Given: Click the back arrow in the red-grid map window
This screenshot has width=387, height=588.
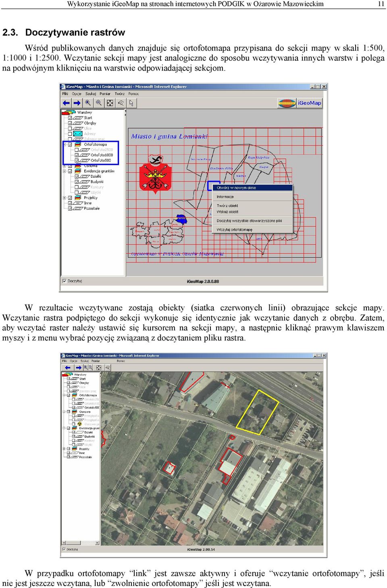Looking at the screenshot, I should (x=66, y=103).
